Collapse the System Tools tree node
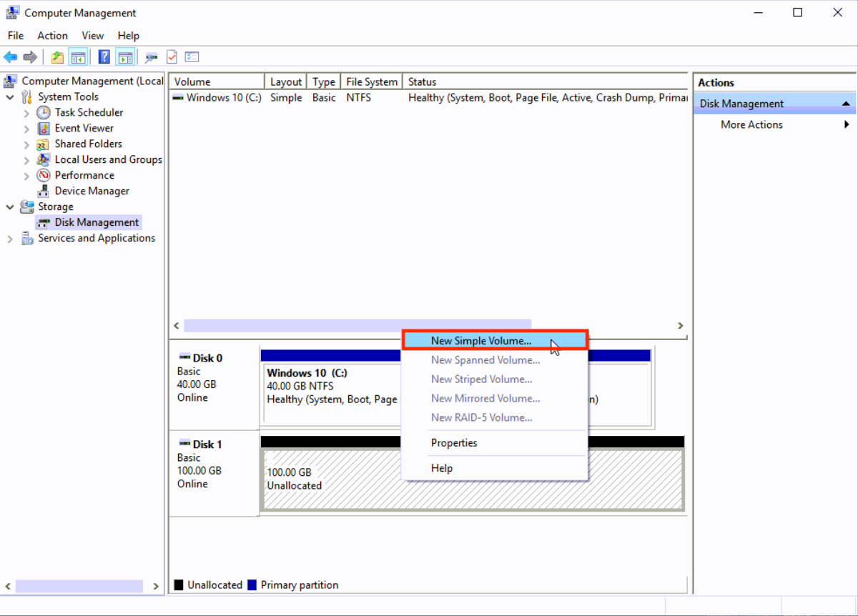Viewport: 858px width, 616px height. tap(10, 96)
